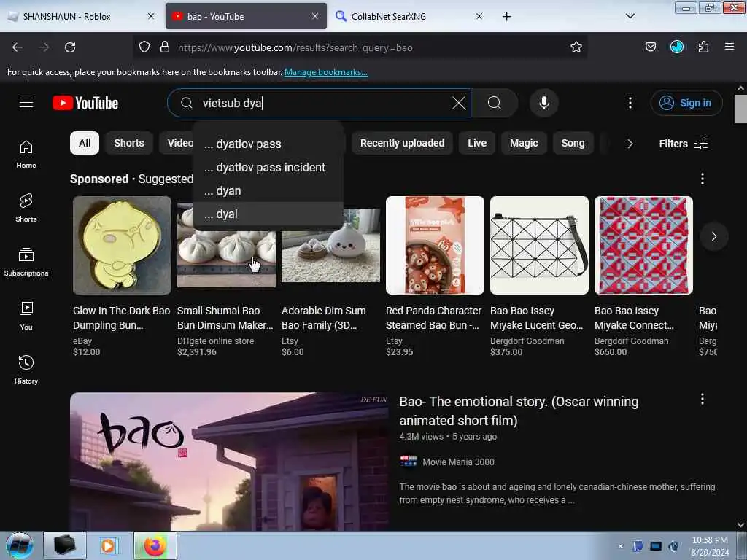This screenshot has height=560, width=747.
Task: Open options for the Bao video result
Action: tap(703, 399)
